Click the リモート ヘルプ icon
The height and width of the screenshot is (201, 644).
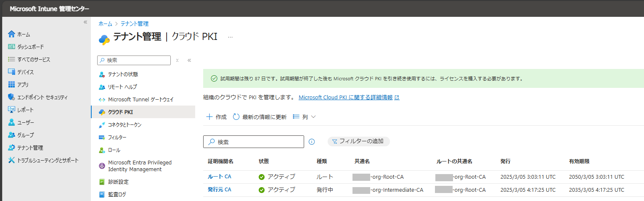point(101,87)
